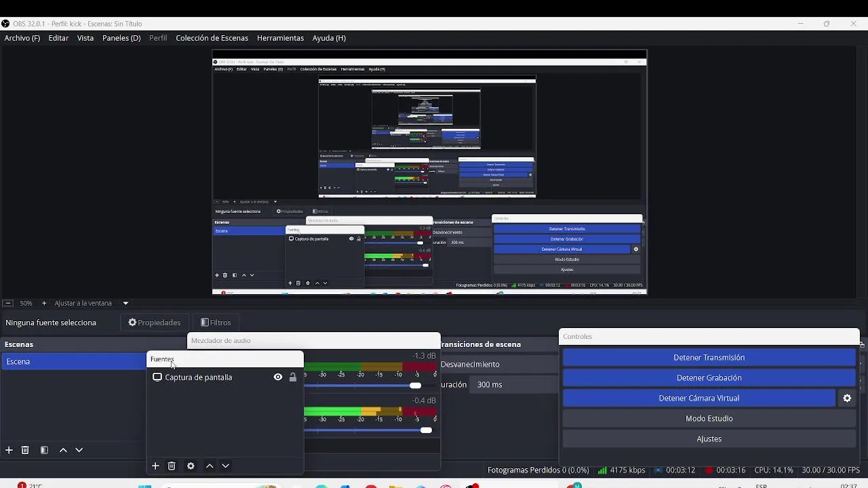Select the Escena scene in the list
Image resolution: width=868 pixels, height=488 pixels.
coord(75,362)
